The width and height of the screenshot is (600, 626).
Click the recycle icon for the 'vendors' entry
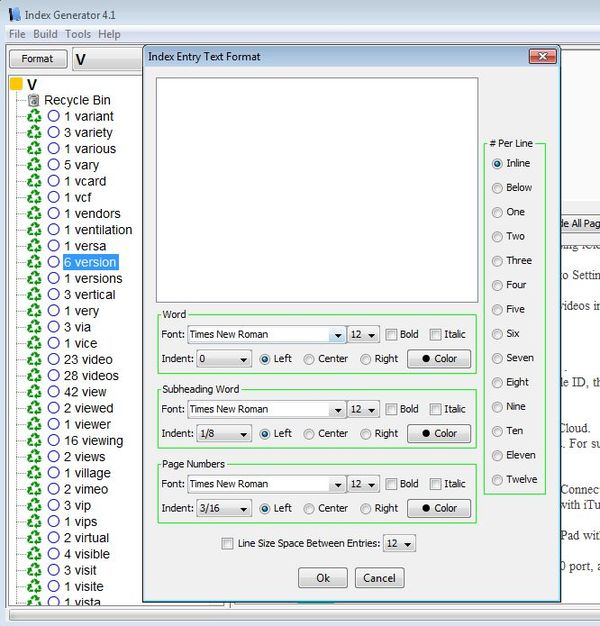coord(34,213)
